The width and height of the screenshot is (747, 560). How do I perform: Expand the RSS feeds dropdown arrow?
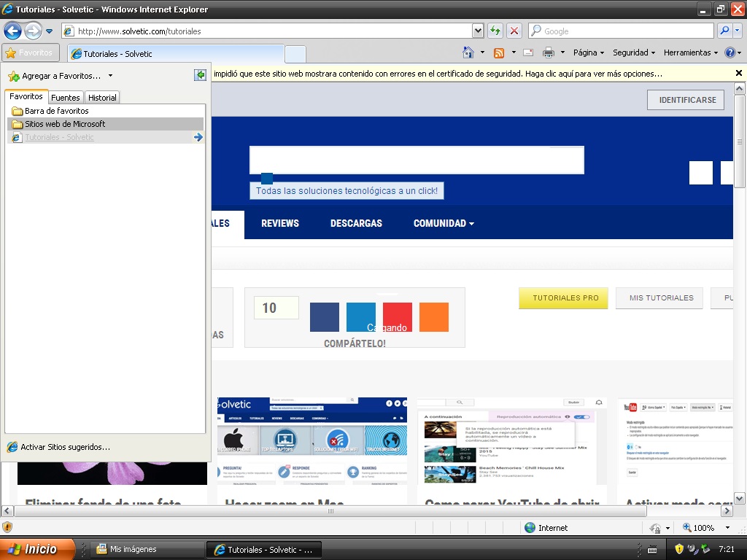pyautogui.click(x=514, y=52)
